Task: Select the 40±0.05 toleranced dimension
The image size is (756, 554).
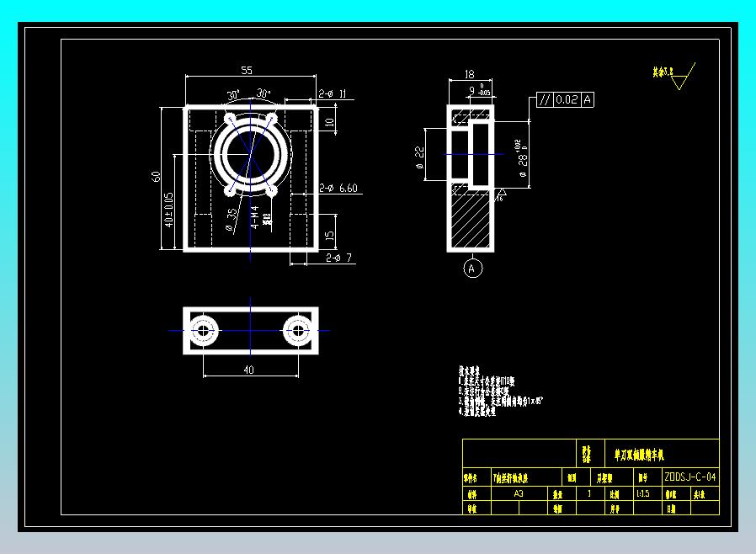Action: [168, 210]
